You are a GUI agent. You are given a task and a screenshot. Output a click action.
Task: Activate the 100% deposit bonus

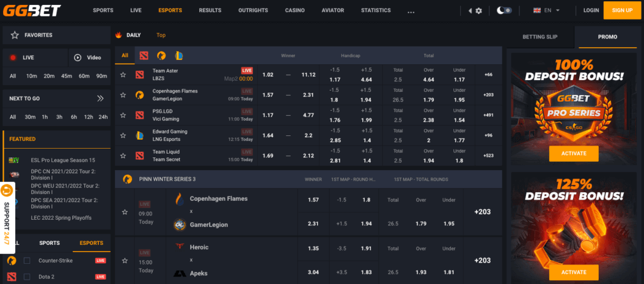point(574,154)
